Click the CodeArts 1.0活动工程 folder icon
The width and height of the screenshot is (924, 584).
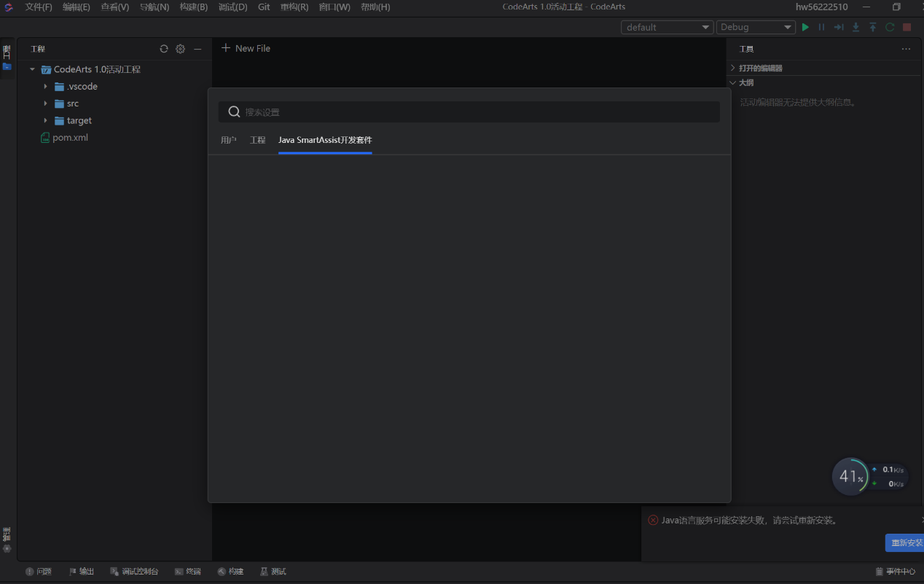click(x=46, y=70)
